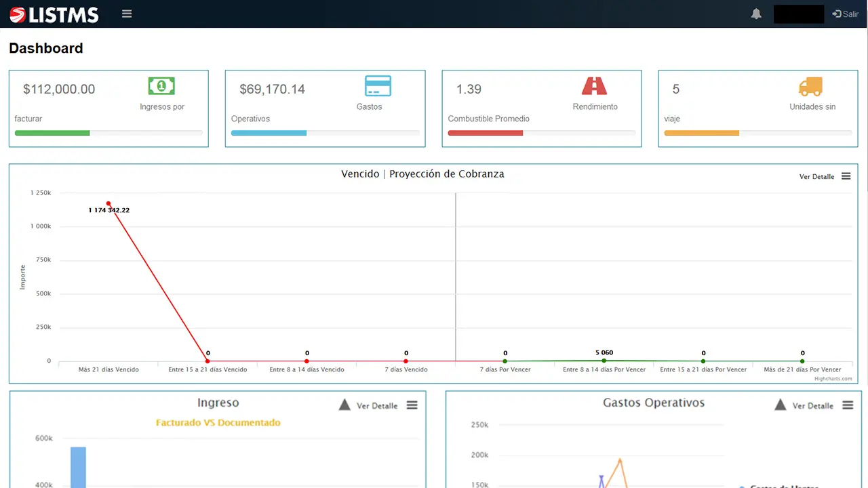The width and height of the screenshot is (868, 488).
Task: Click the 1 174 342.22 data point
Action: click(x=108, y=203)
